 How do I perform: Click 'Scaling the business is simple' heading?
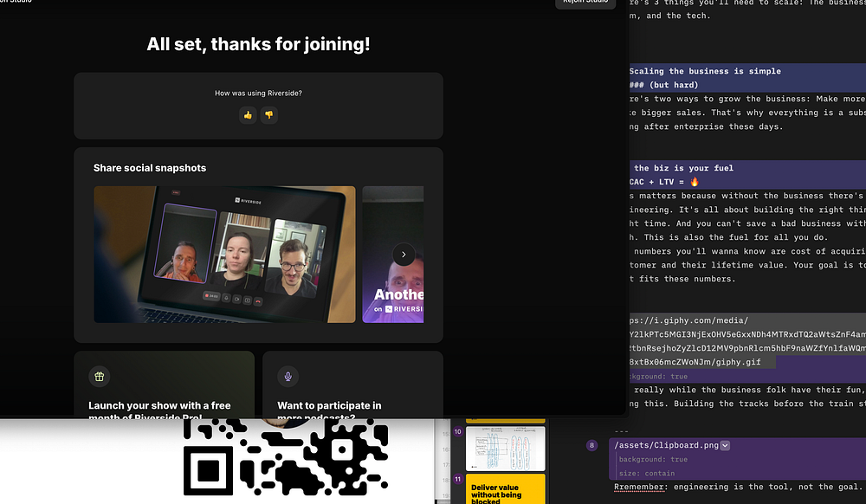click(x=705, y=71)
